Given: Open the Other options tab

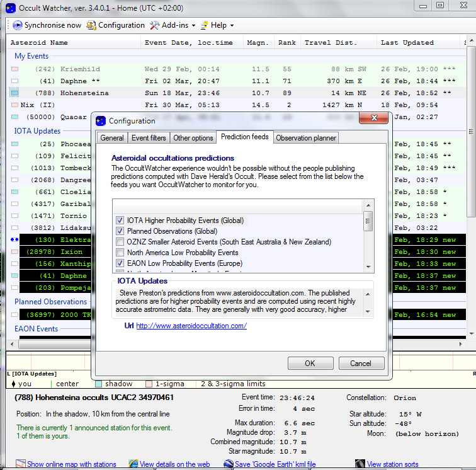Looking at the screenshot, I should pos(193,138).
